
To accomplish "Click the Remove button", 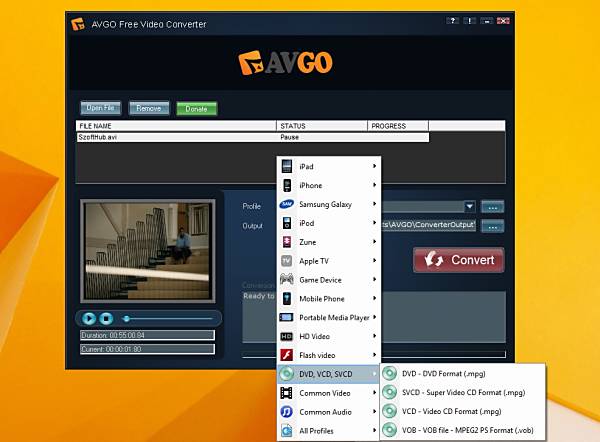I will (149, 109).
